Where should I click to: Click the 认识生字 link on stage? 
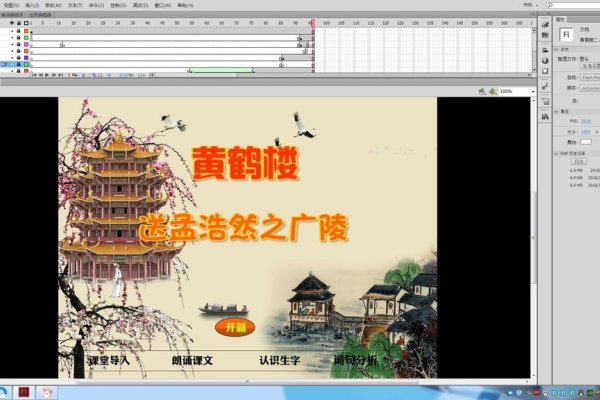coord(279,361)
